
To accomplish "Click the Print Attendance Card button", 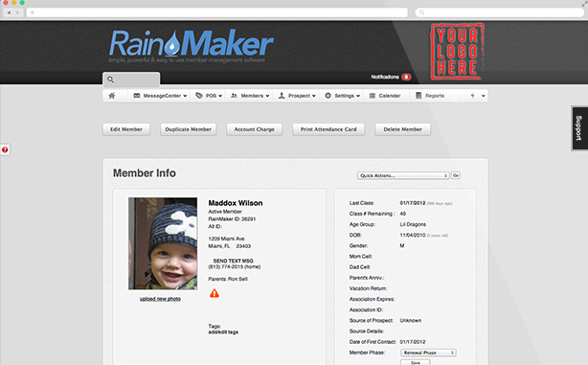I will pyautogui.click(x=328, y=129).
